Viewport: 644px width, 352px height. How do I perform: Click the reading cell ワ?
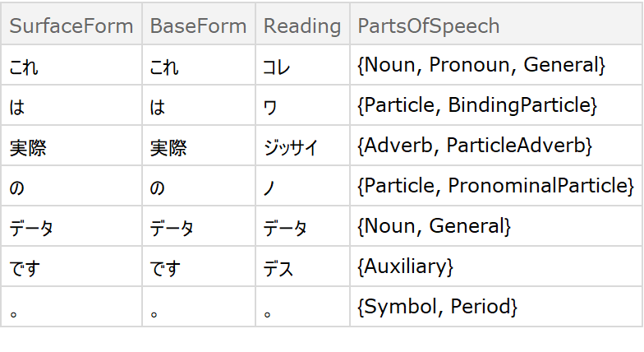(x=270, y=106)
